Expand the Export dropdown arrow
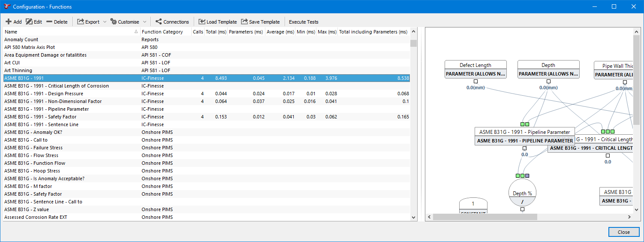The width and height of the screenshot is (644, 242). tap(105, 22)
